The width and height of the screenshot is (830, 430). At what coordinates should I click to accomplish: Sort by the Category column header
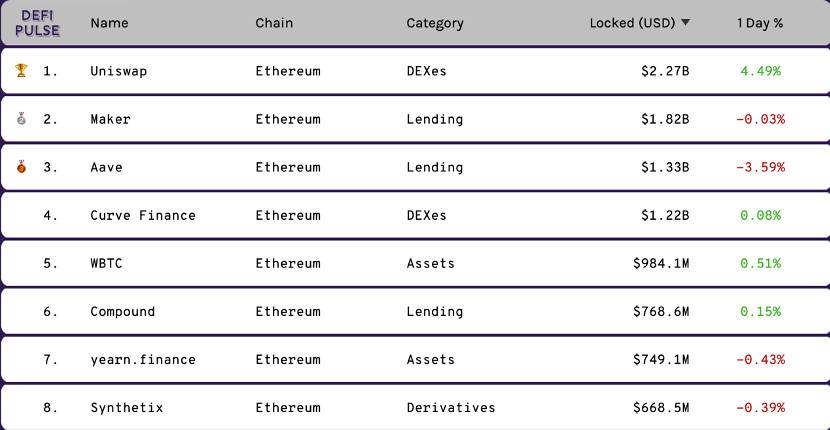(435, 23)
